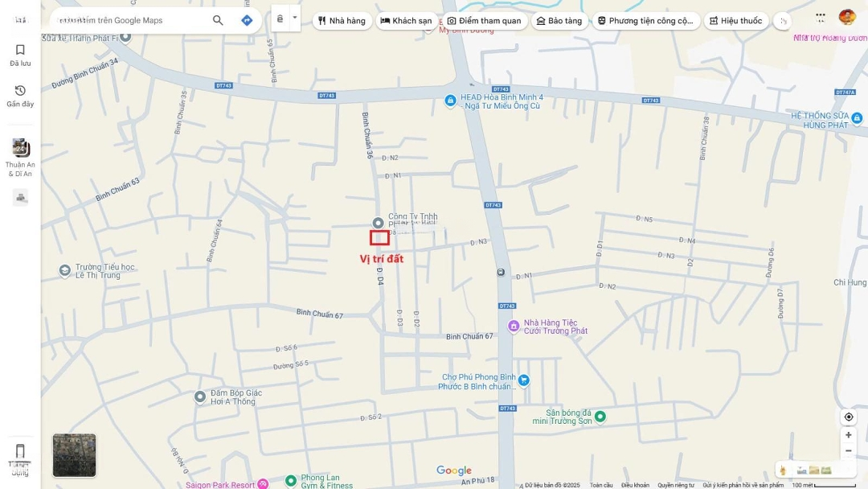
Task: Toggle satellite layer thumbnail
Action: click(x=74, y=455)
